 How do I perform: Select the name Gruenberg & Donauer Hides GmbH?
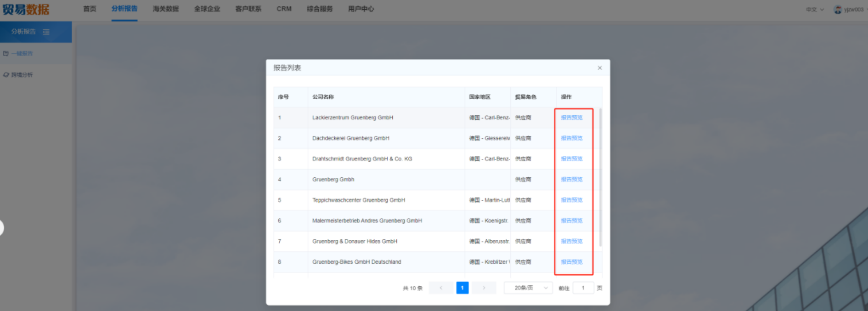(355, 241)
